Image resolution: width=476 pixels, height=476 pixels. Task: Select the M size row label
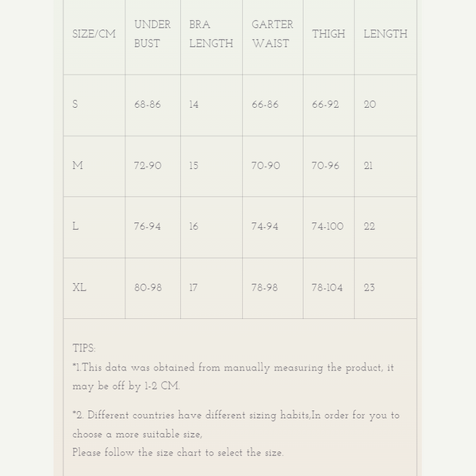click(78, 166)
